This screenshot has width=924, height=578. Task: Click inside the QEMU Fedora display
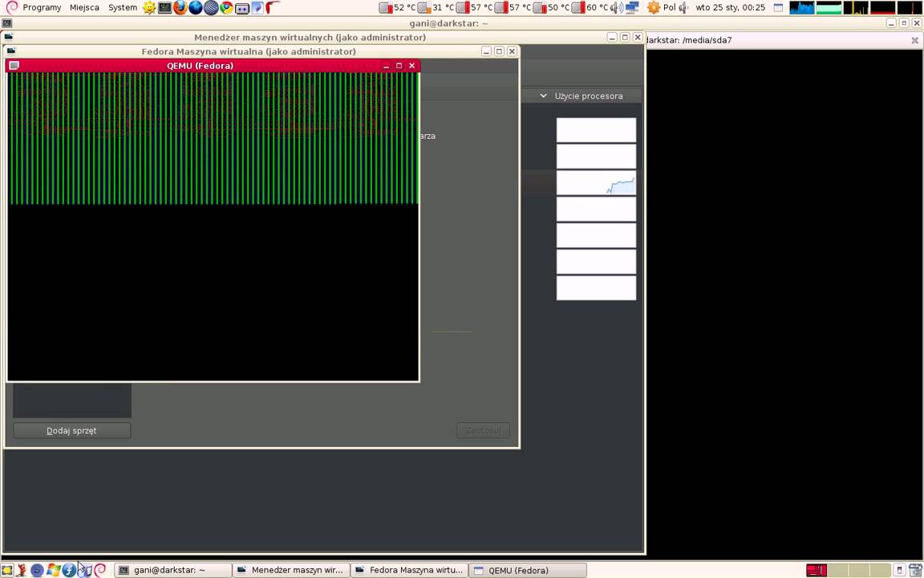(213, 226)
